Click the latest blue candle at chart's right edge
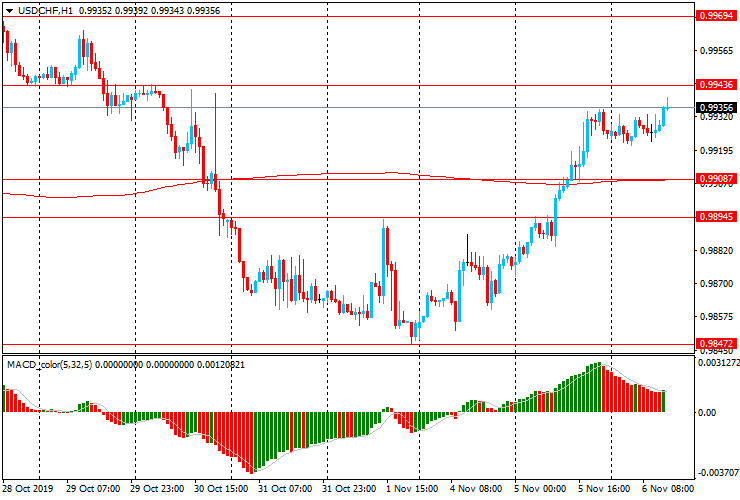Screen dimensions: 740x500 point(665,113)
